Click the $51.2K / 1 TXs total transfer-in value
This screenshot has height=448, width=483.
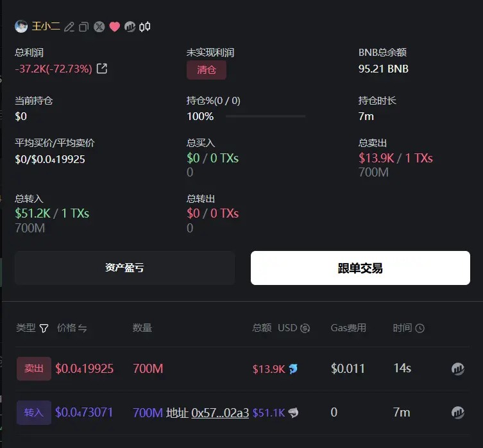(52, 213)
